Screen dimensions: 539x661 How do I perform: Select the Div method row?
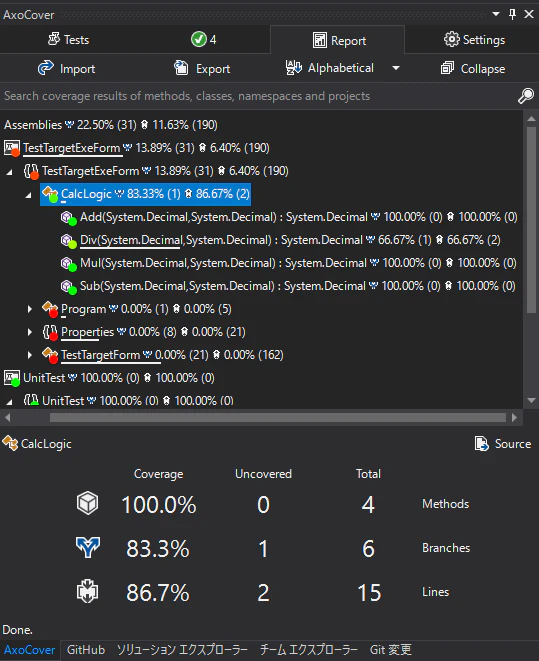pyautogui.click(x=281, y=240)
